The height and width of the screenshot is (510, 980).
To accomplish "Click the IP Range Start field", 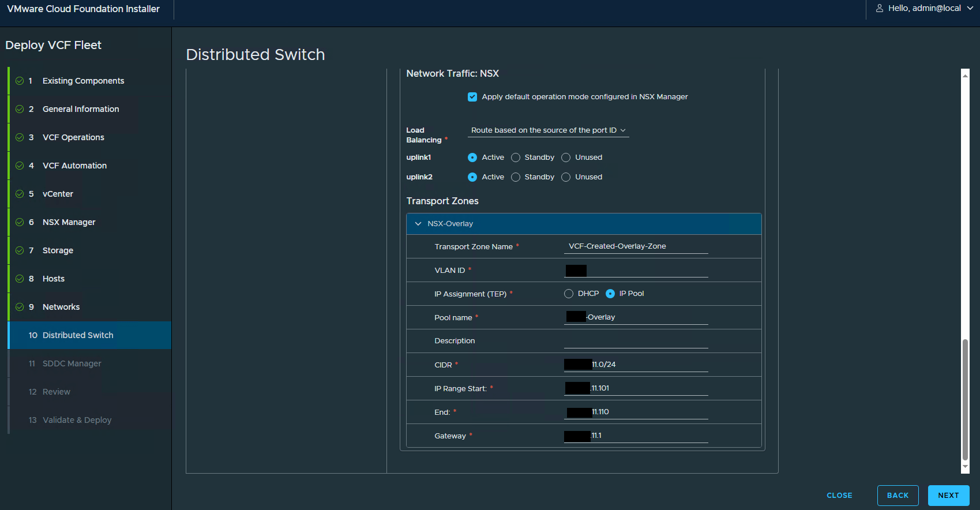I will pos(636,388).
